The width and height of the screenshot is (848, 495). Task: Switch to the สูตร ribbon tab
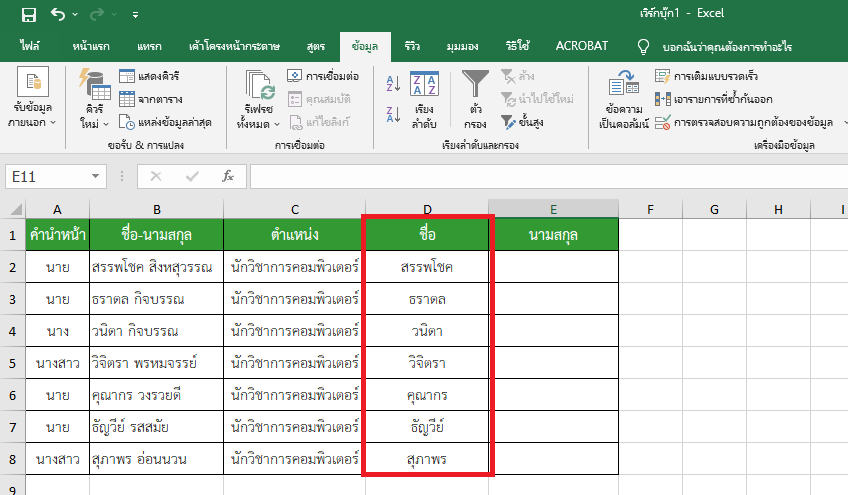point(315,46)
